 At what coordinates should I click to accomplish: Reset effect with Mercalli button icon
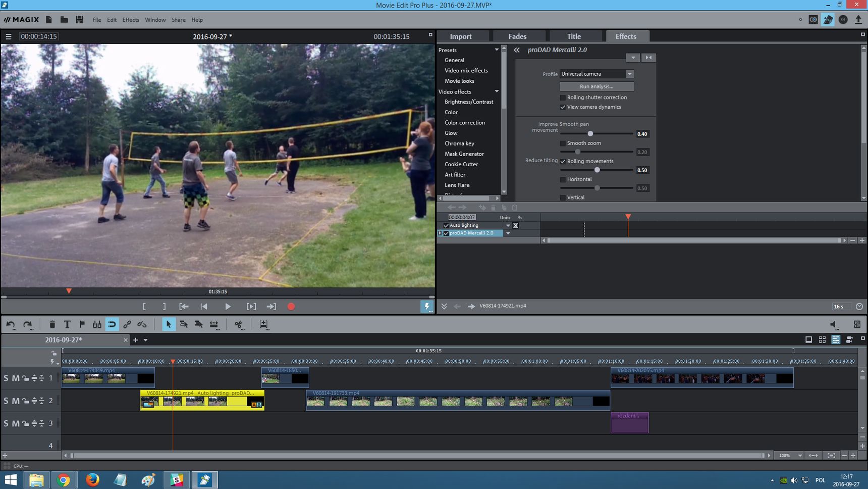click(x=648, y=58)
